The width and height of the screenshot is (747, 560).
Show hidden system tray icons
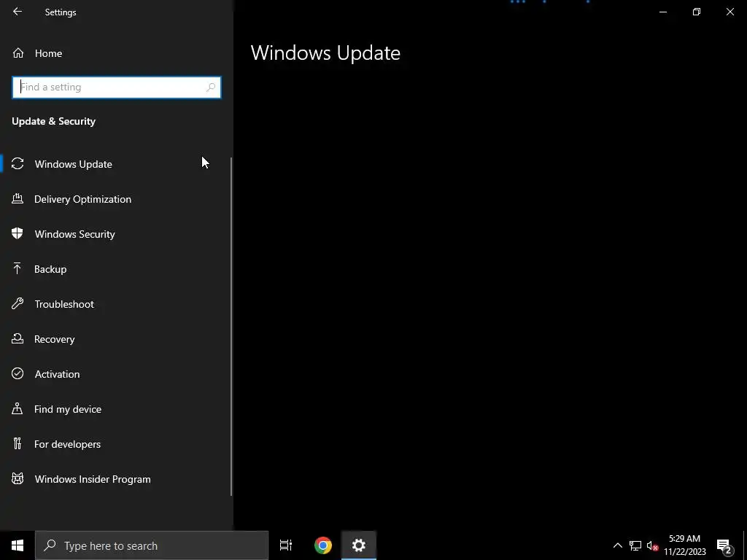click(617, 545)
